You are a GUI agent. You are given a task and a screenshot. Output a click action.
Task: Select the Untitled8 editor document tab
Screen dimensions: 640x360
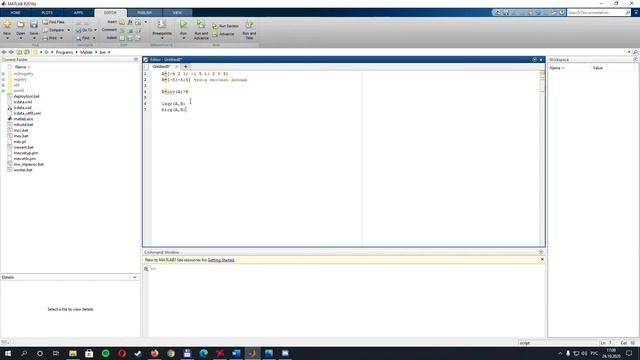(161, 67)
